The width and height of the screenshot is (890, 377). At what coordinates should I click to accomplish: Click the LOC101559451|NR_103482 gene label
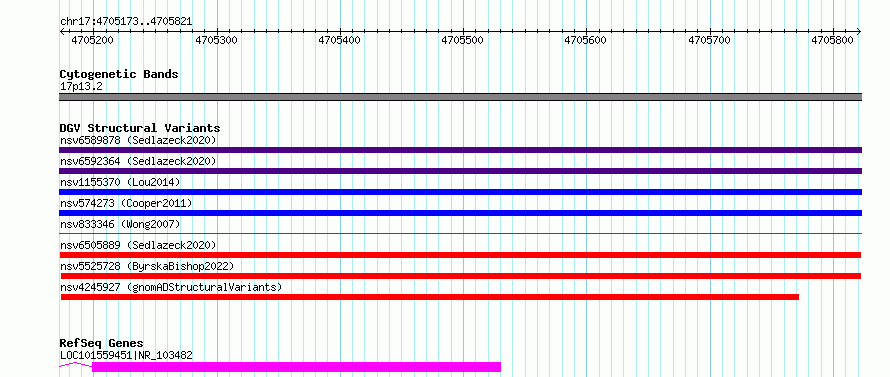pos(126,356)
